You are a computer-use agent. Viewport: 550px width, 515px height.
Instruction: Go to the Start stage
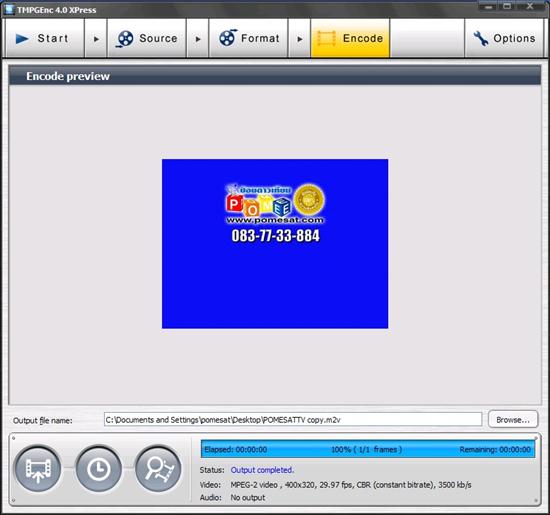(45, 38)
